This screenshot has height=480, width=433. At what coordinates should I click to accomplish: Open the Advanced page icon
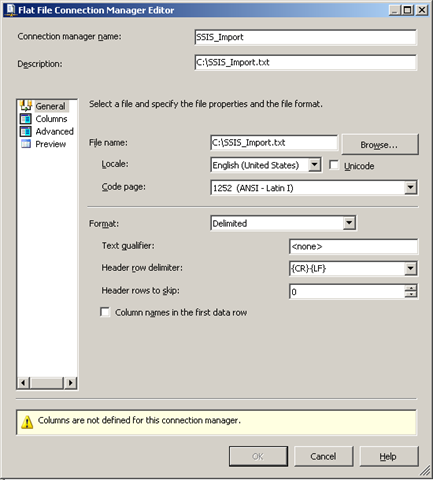point(26,131)
